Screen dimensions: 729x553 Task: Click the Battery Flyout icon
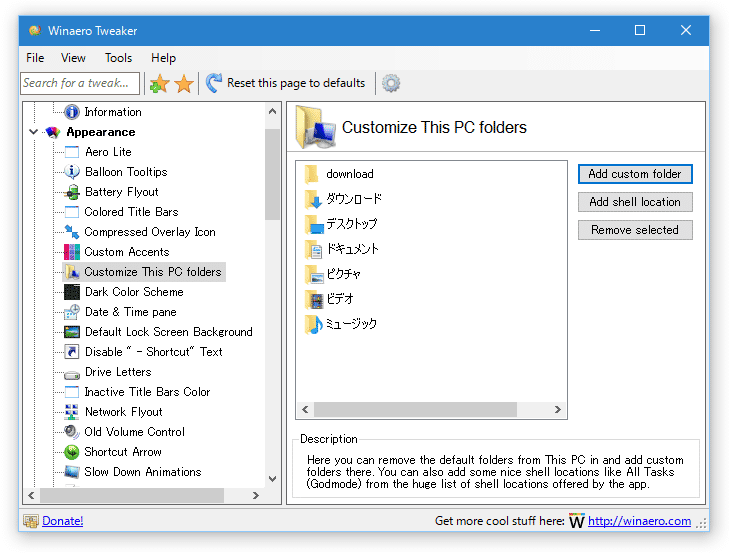point(72,192)
